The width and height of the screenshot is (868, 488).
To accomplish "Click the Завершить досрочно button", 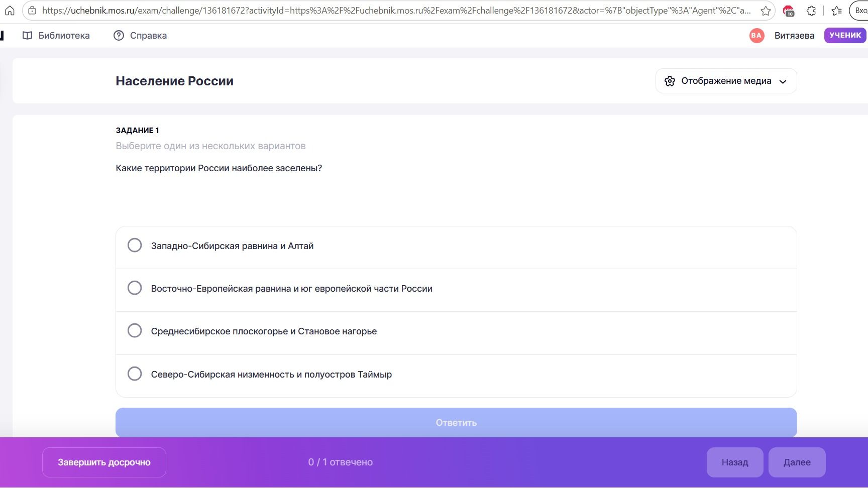I will (x=104, y=462).
